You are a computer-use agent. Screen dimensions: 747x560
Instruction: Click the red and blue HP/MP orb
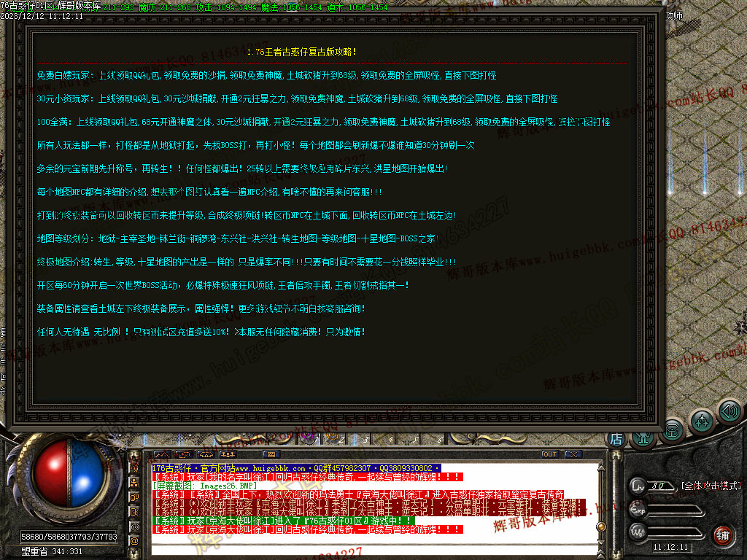(x=69, y=474)
